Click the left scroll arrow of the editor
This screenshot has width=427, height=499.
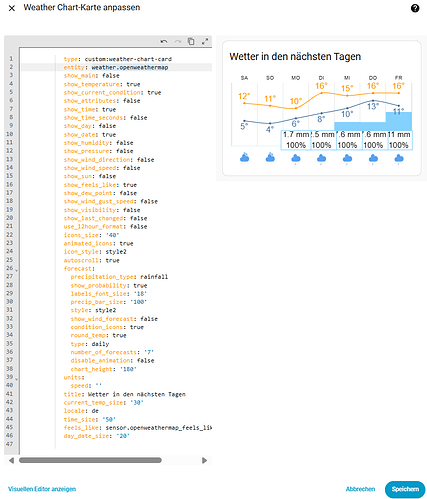point(11,460)
